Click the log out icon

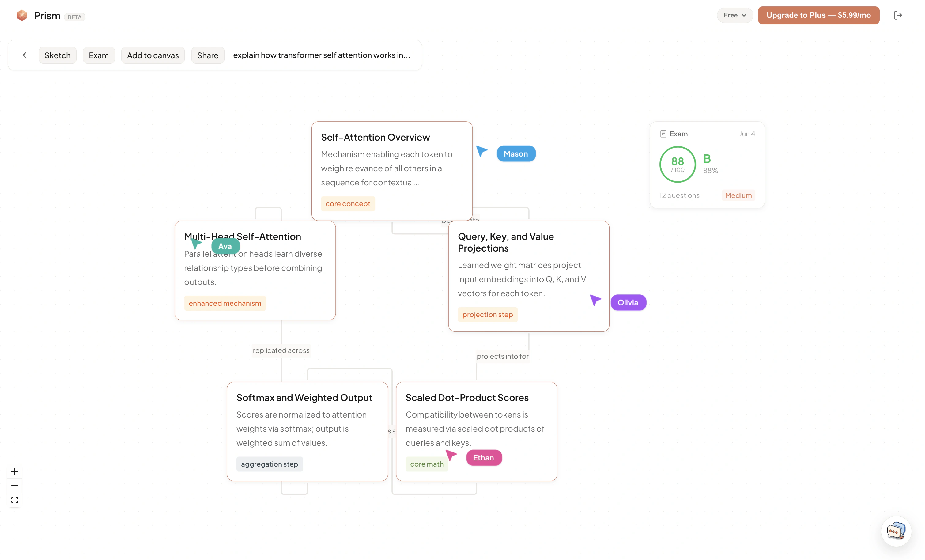[x=898, y=15]
